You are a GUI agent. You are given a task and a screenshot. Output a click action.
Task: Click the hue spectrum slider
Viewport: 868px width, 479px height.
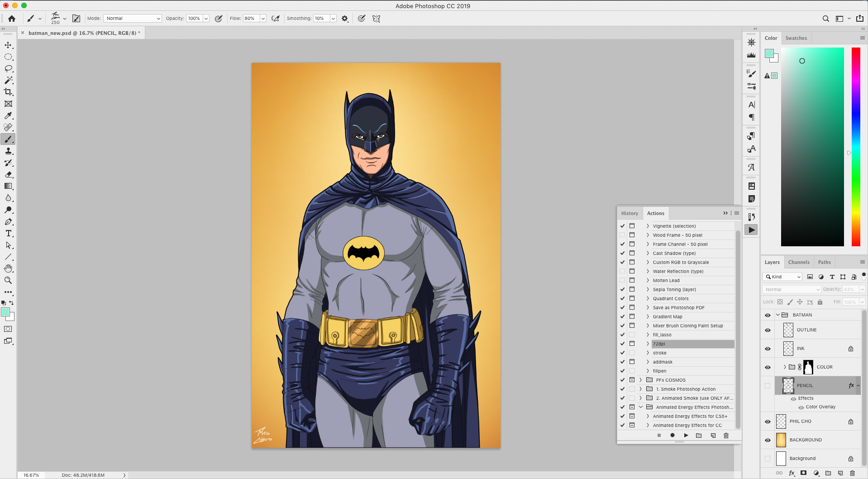coord(855,147)
